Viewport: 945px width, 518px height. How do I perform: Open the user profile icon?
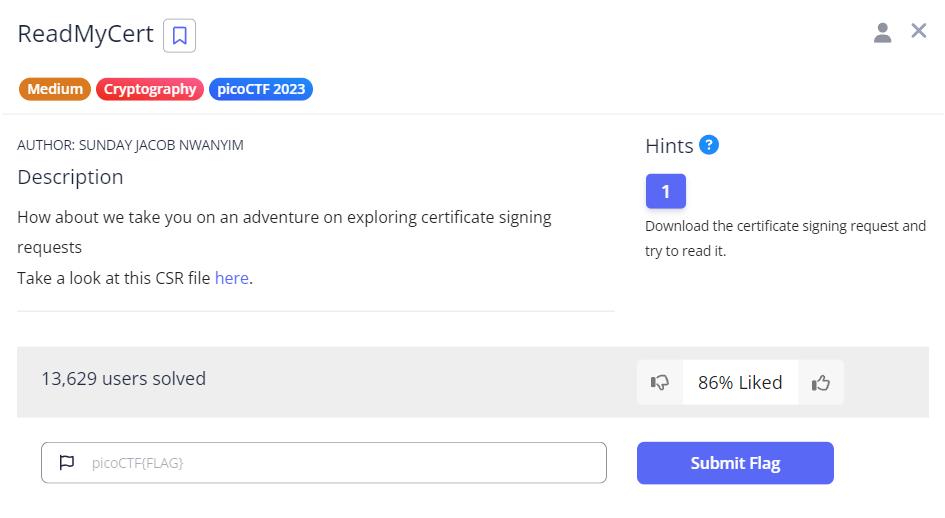(x=882, y=33)
